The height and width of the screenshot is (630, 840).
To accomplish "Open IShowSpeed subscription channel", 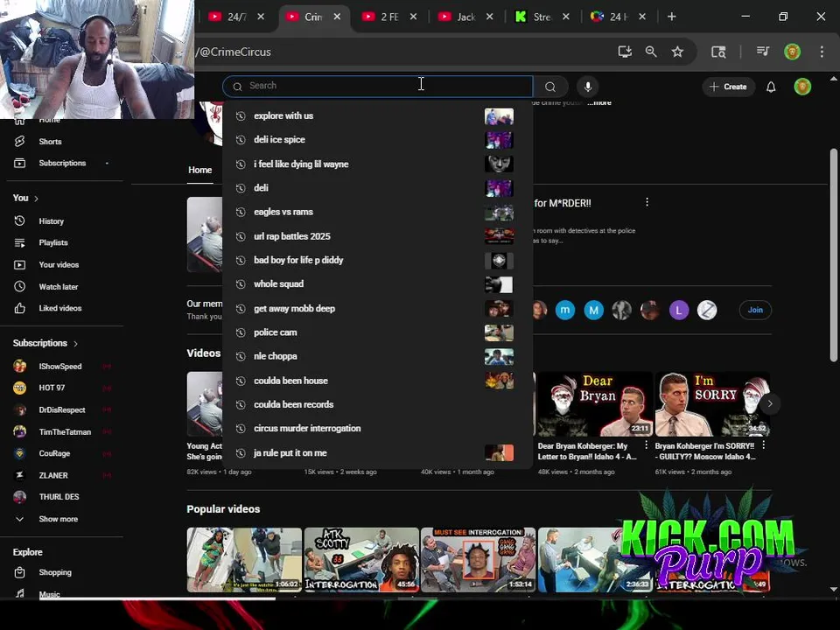I will coord(61,367).
